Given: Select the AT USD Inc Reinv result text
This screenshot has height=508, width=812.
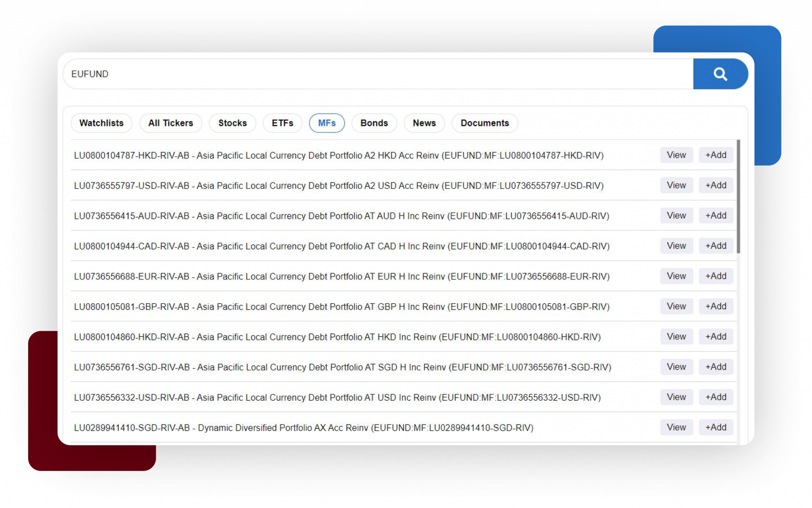Looking at the screenshot, I should [337, 397].
